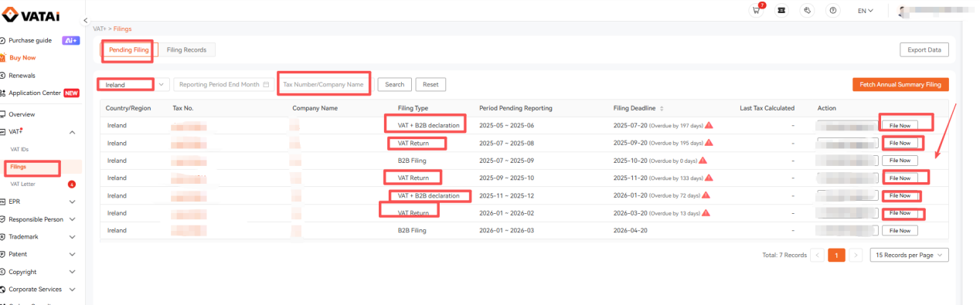Image resolution: width=980 pixels, height=305 pixels.
Task: Click the overdue warning icon for 2025-07-20
Action: [708, 125]
